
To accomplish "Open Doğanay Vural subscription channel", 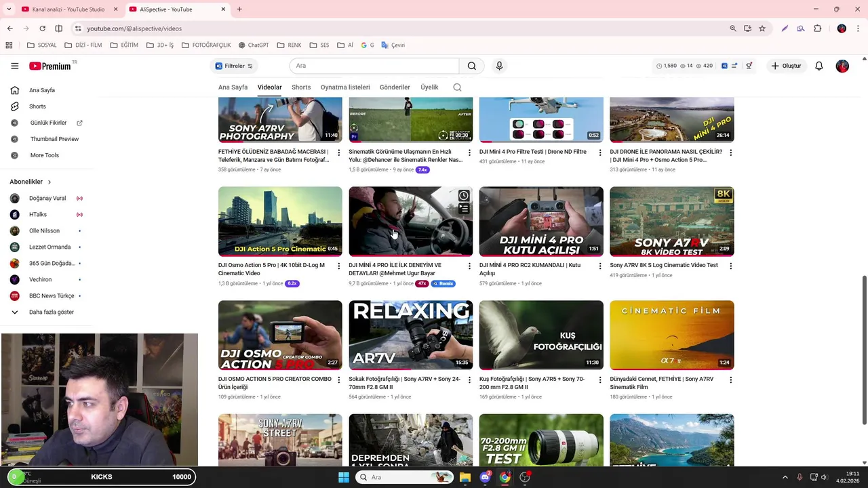I will [47, 199].
